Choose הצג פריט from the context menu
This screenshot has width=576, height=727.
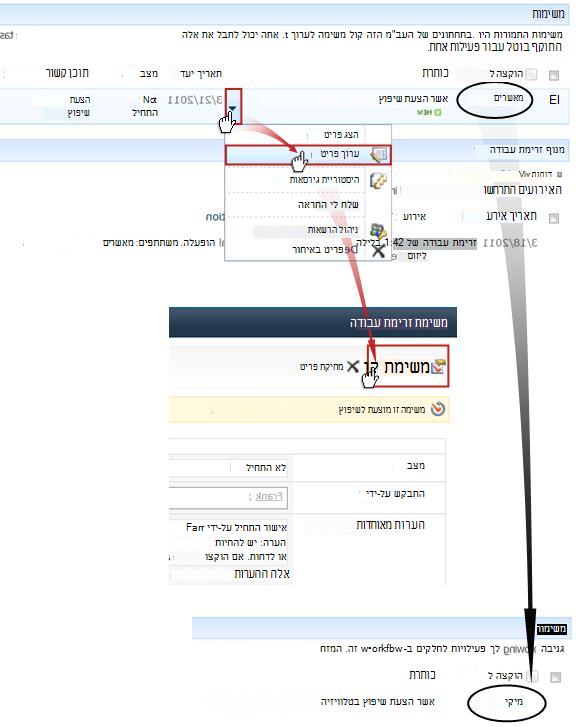tap(341, 134)
